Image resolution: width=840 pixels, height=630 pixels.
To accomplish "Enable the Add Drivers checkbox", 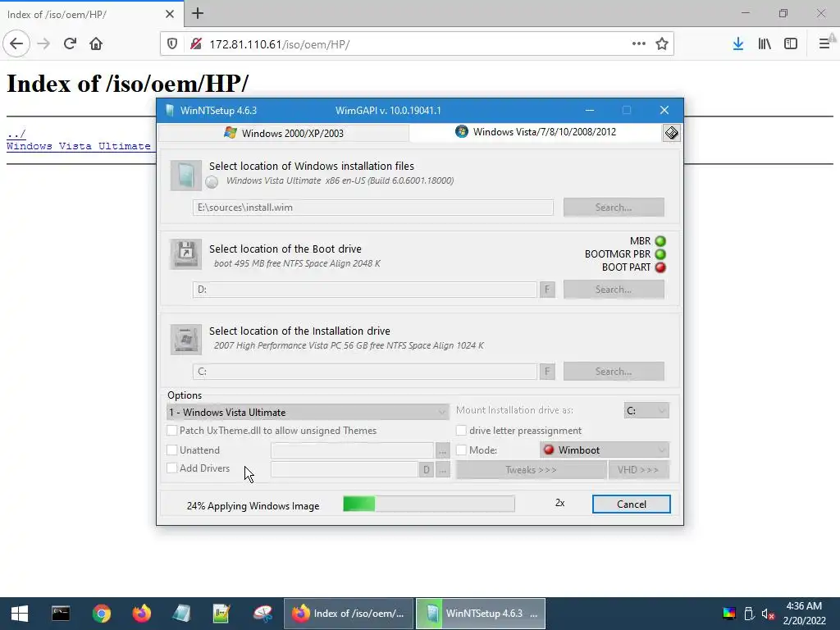I will pyautogui.click(x=172, y=468).
